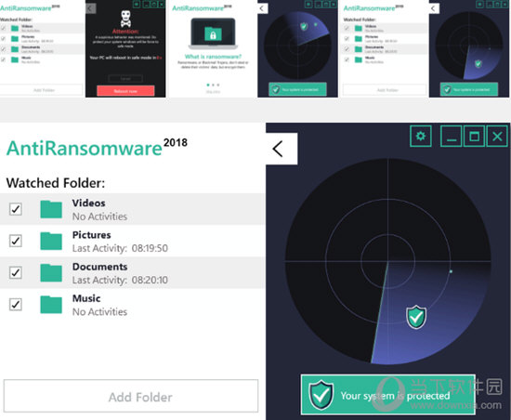Select the 'Videos' folder name
The width and height of the screenshot is (511, 420).
[88, 203]
